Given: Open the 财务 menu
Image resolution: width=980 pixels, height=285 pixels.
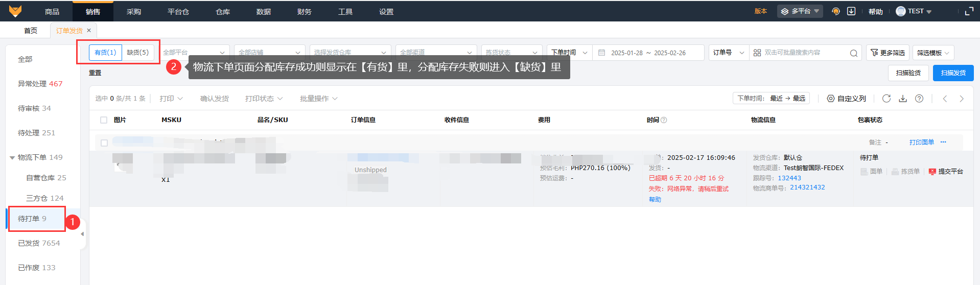Looking at the screenshot, I should coord(305,12).
